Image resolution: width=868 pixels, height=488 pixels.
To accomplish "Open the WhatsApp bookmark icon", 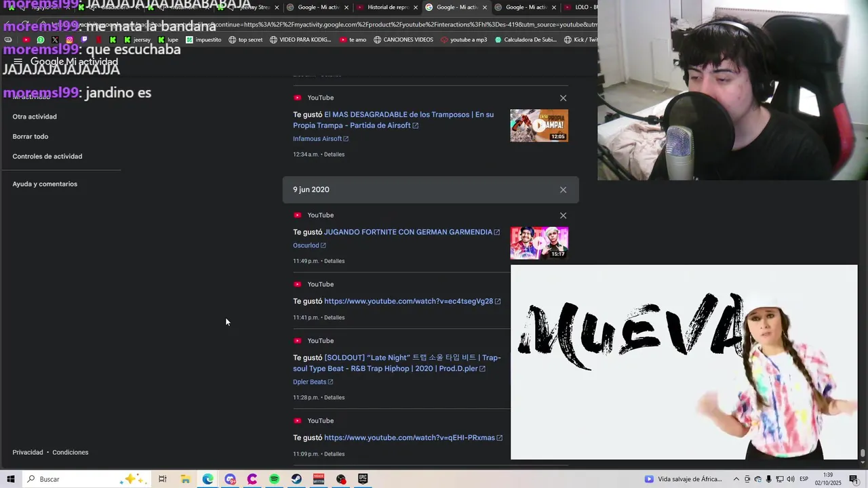I will point(40,39).
